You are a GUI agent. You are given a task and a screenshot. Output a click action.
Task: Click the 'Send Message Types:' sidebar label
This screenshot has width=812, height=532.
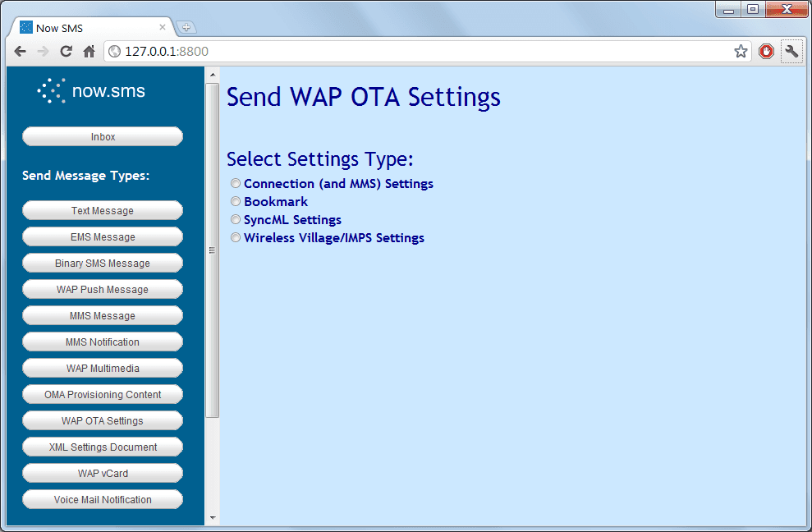pos(86,176)
